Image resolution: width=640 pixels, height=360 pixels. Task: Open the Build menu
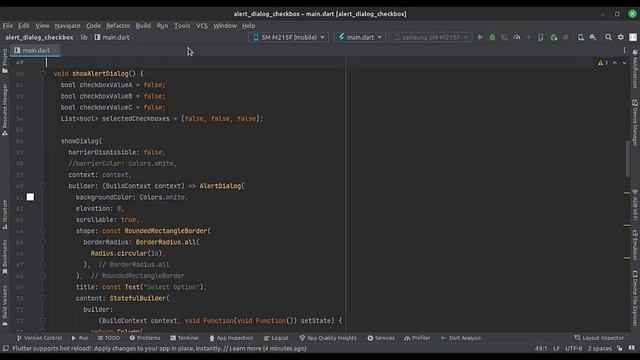pos(143,26)
